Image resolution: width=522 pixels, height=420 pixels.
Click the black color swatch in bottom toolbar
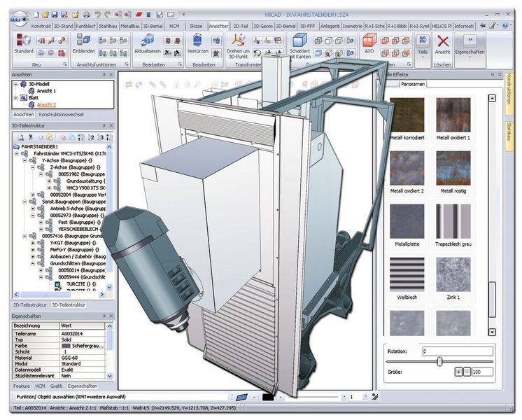click(x=268, y=397)
